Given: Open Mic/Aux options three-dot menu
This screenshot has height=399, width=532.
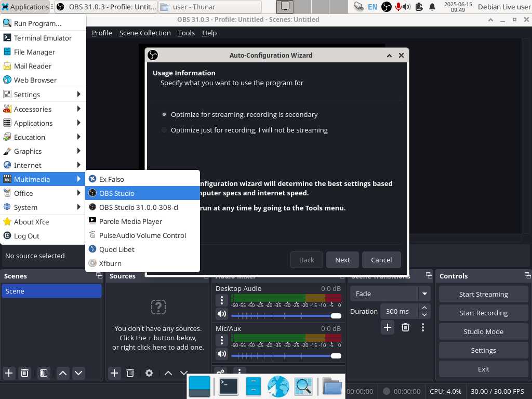Looking at the screenshot, I should [x=221, y=340].
